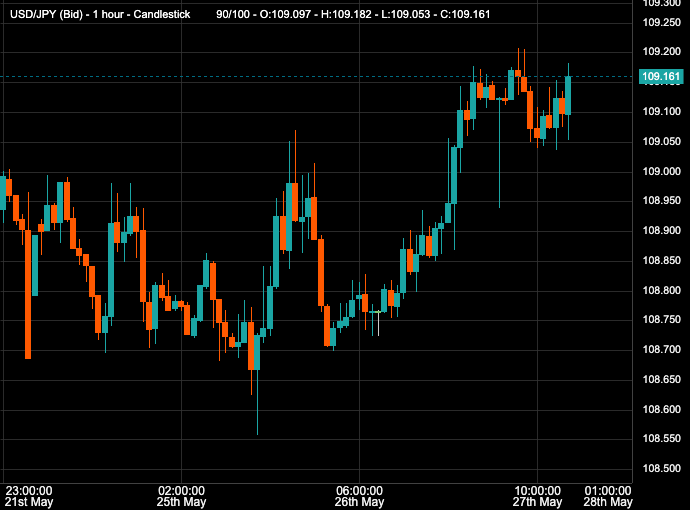Click the 10:00:00 27th May time label
Viewport: 690px width, 510px height.
pos(537,496)
